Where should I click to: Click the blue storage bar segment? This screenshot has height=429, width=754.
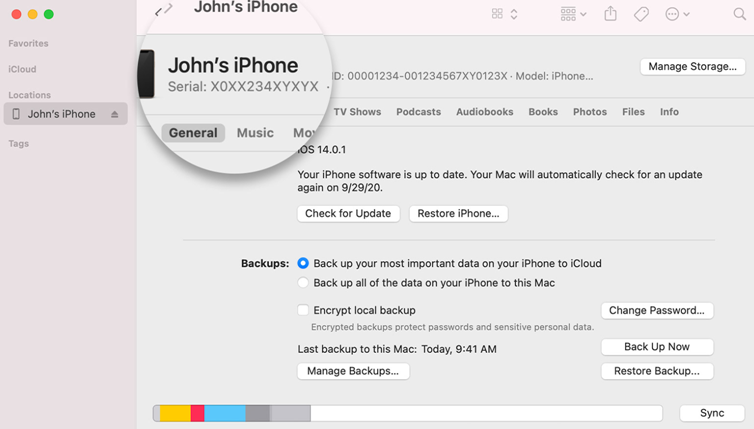pyautogui.click(x=225, y=413)
